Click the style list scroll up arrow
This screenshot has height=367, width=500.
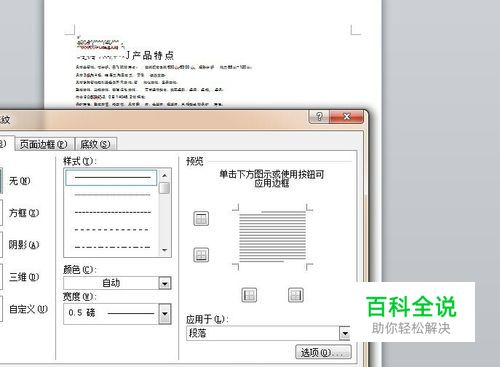tap(164, 175)
